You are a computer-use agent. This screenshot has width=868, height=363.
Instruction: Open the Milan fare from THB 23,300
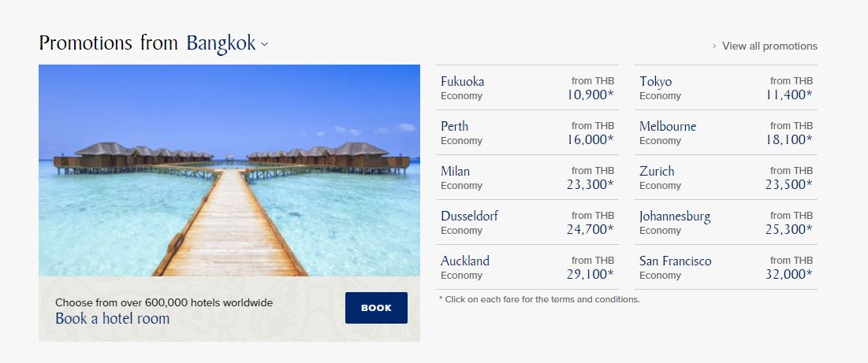527,177
